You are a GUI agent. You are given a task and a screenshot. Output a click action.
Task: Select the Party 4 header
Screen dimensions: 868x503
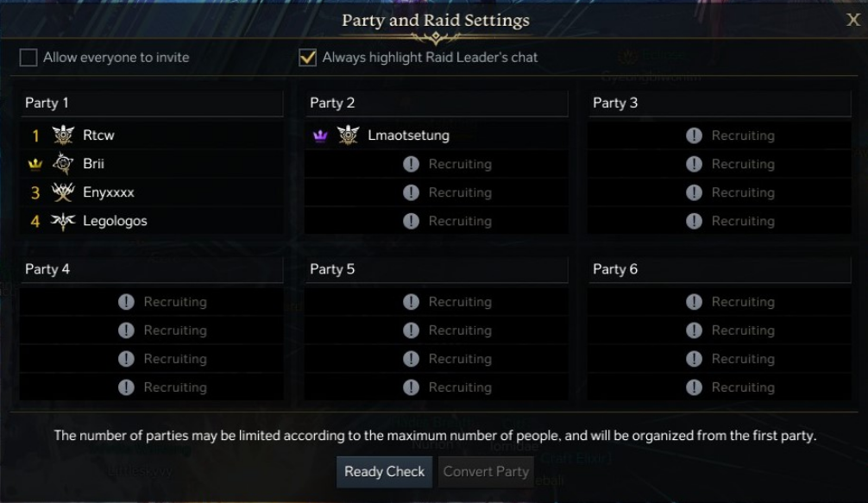tap(152, 269)
